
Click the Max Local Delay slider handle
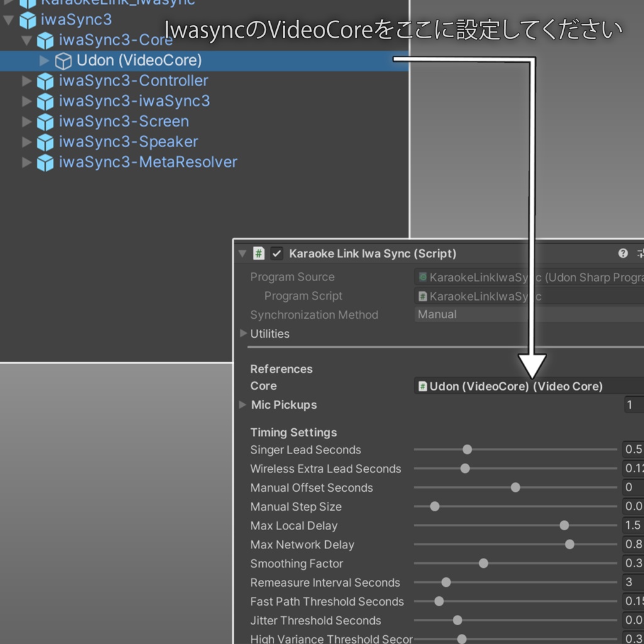point(564,525)
